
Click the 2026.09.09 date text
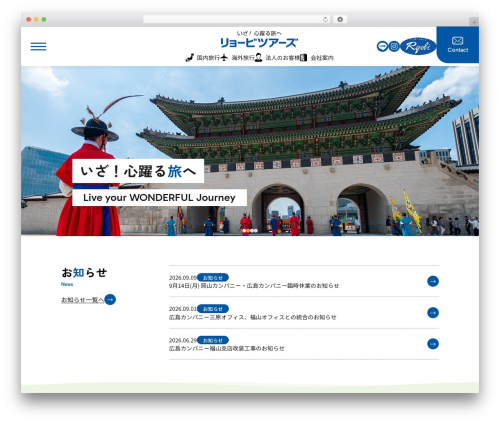pos(182,277)
